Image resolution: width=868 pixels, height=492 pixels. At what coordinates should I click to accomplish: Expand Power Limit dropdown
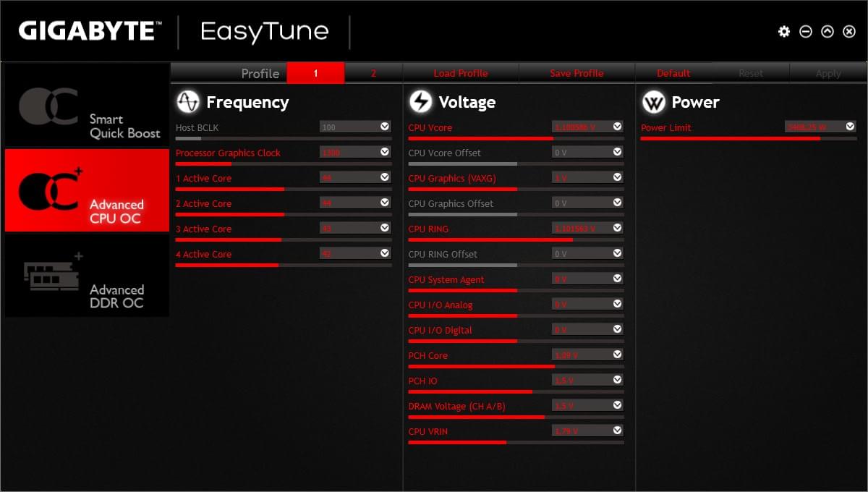(850, 127)
